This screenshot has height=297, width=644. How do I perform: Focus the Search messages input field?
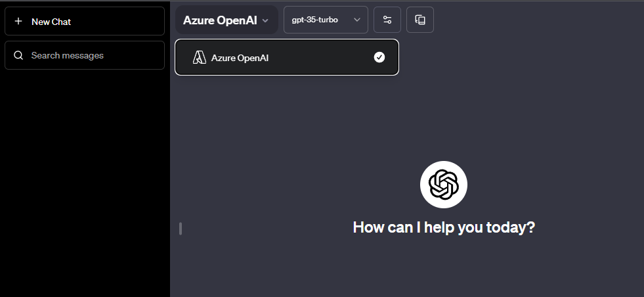(x=85, y=55)
